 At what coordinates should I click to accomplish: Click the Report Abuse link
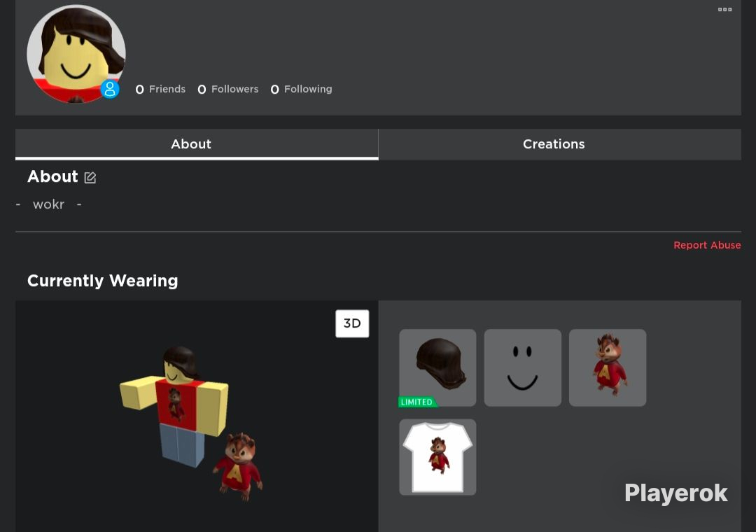(707, 245)
